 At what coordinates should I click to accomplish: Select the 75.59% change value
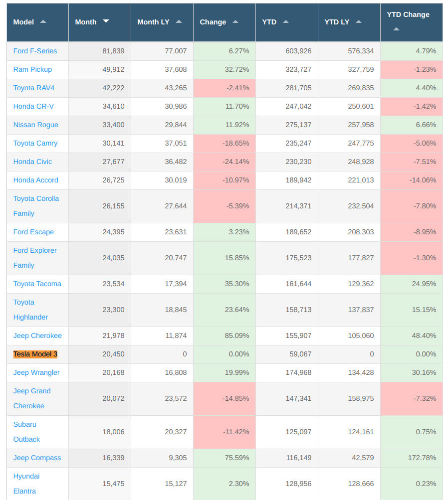(x=237, y=458)
